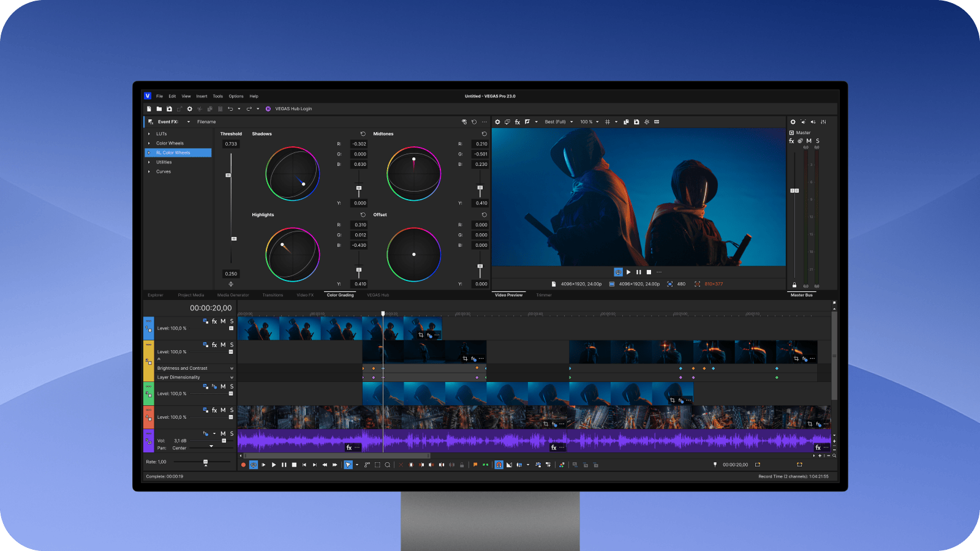Expand the Color Wheels tree item

[x=149, y=143]
